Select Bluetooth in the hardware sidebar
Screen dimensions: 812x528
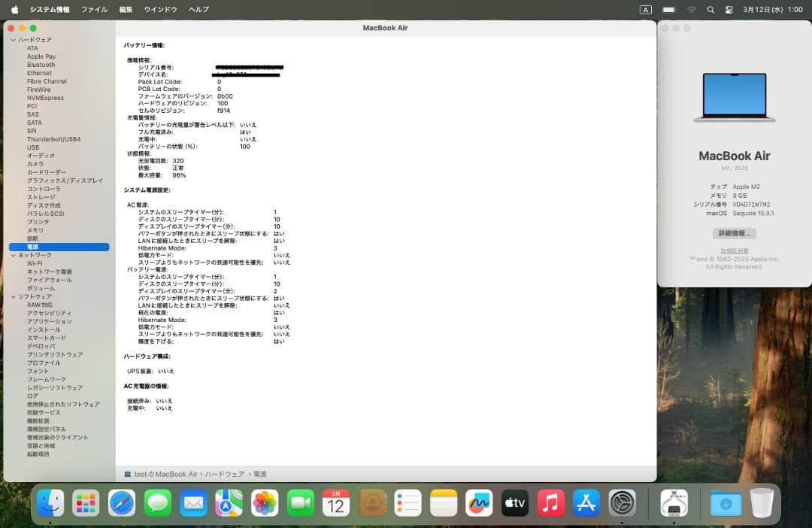pyautogui.click(x=41, y=65)
